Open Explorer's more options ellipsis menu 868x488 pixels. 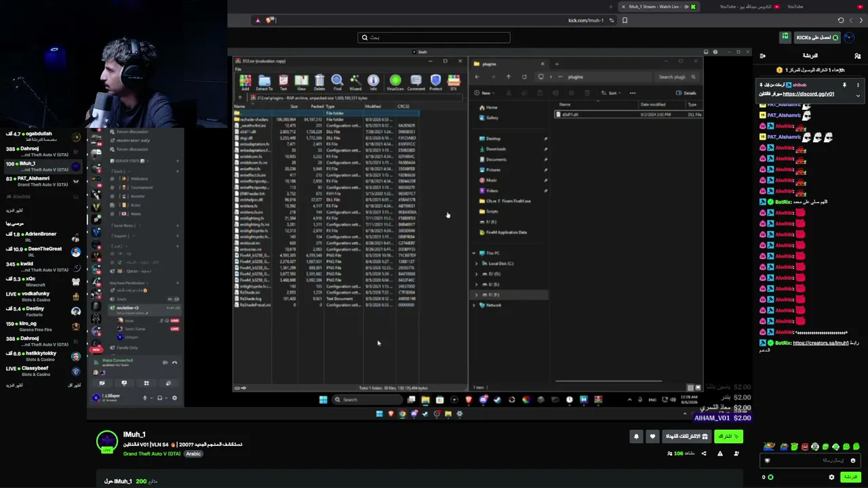(633, 93)
